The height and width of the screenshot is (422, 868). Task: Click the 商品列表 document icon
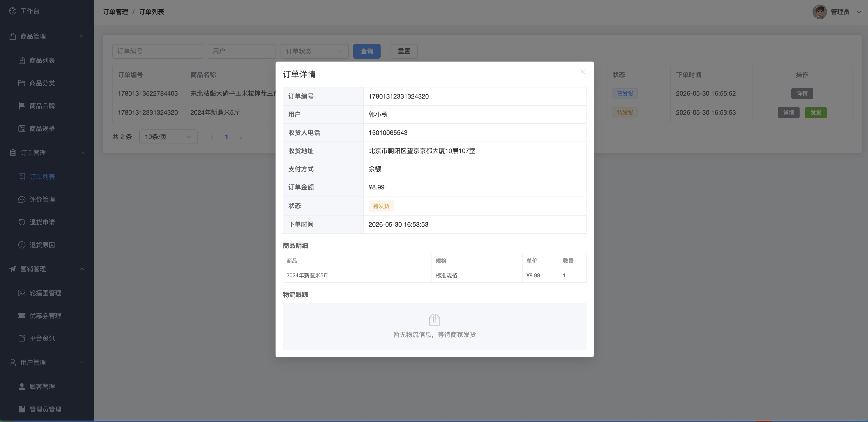coord(22,61)
